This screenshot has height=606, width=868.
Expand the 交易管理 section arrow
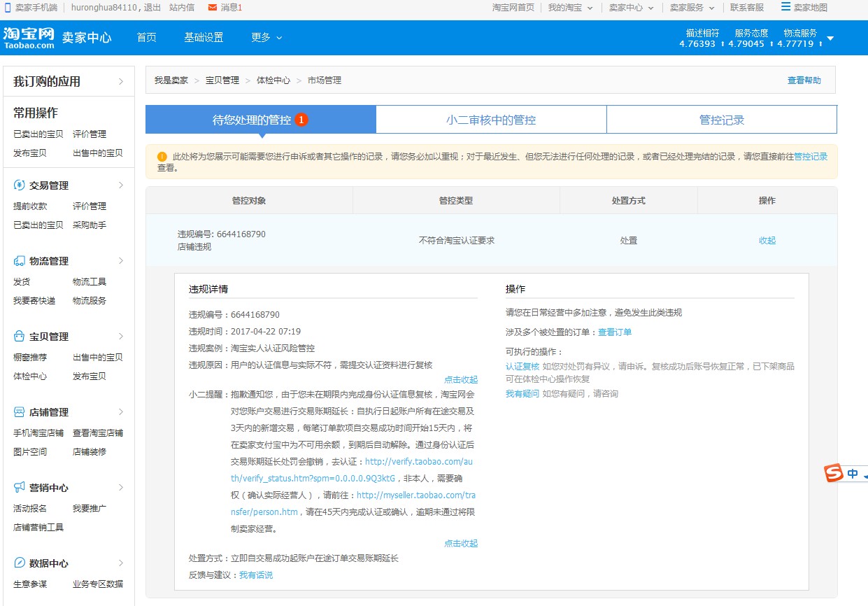121,185
